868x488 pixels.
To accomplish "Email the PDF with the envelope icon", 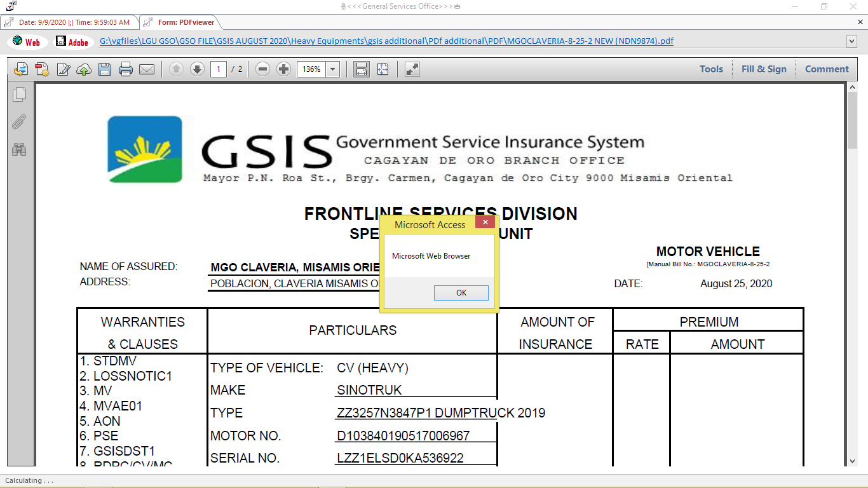I will point(147,69).
